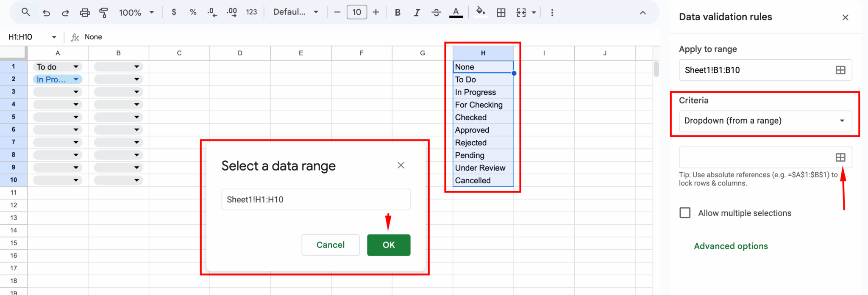Enable Allow multiple selections checkbox
868x295 pixels.
pos(685,213)
